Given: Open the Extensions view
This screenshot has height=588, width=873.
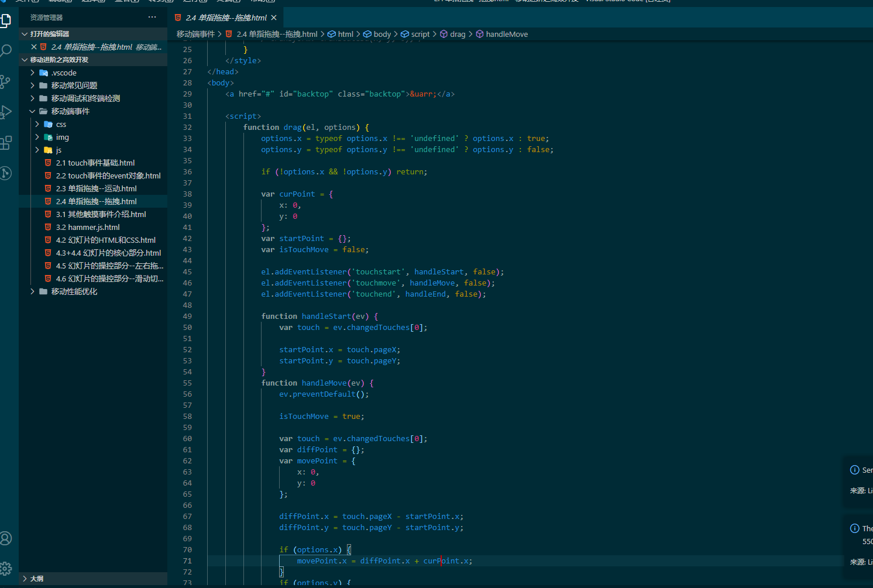Looking at the screenshot, I should pos(5,142).
